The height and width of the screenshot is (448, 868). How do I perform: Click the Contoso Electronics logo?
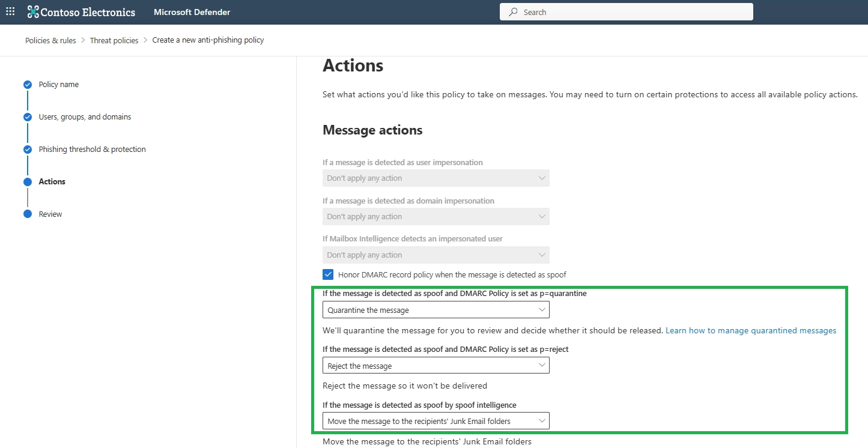81,11
